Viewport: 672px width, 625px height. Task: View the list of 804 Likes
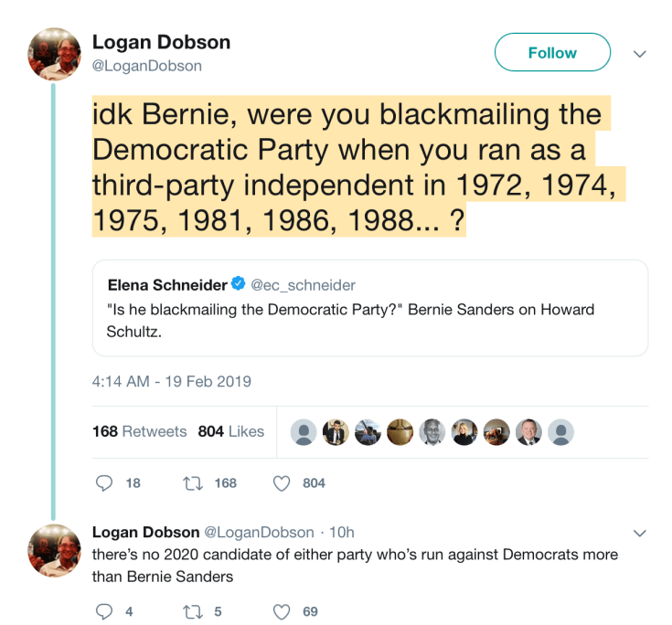pyautogui.click(x=230, y=431)
